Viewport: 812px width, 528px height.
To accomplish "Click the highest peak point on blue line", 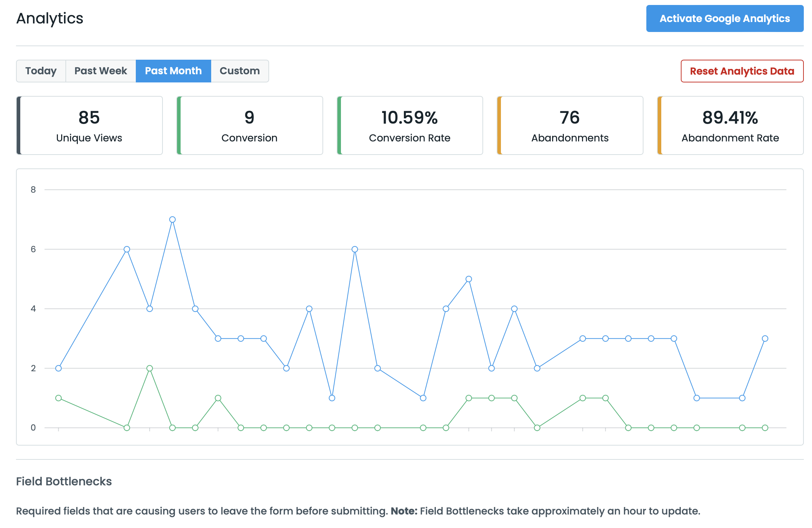I will [172, 219].
